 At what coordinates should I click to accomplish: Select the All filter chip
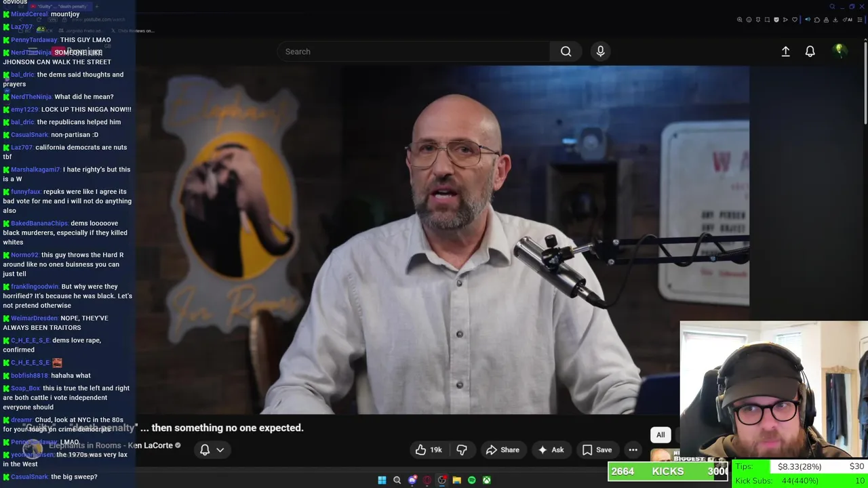click(x=660, y=434)
